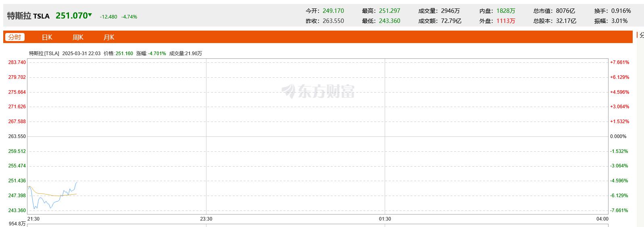Click the 275.664 price axis label
Screen dimensions: 644x227
[x=17, y=92]
